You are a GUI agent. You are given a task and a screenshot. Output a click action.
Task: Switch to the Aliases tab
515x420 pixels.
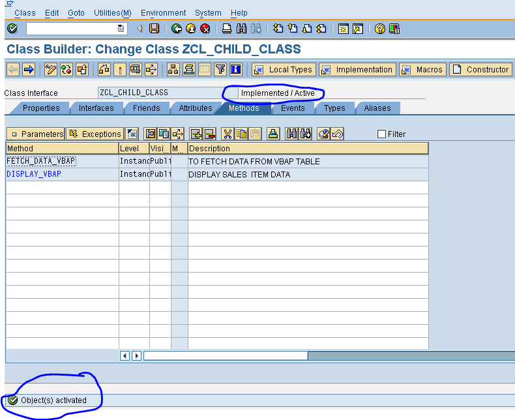[x=377, y=108]
